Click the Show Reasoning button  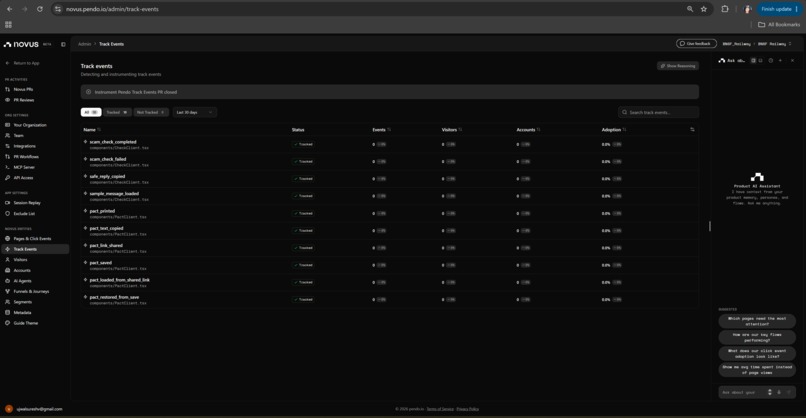(677, 66)
